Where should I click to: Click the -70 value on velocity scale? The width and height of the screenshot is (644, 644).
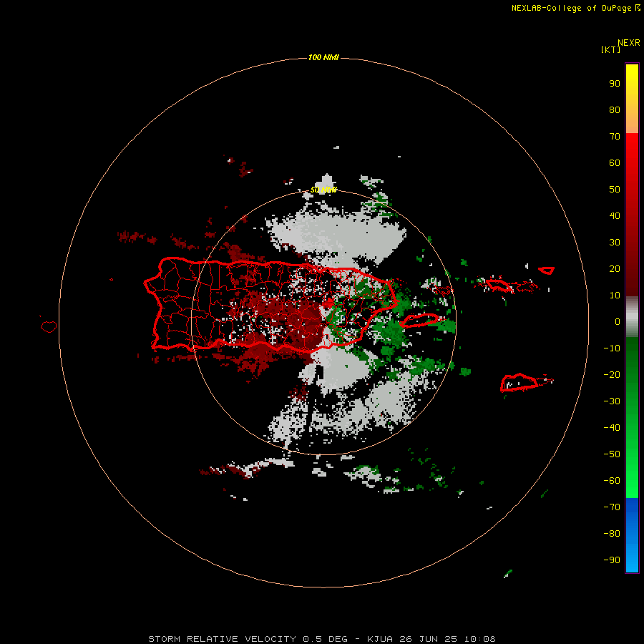[x=612, y=507]
